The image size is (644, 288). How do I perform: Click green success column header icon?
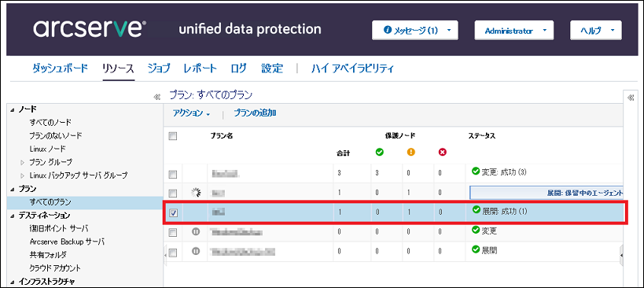click(380, 153)
